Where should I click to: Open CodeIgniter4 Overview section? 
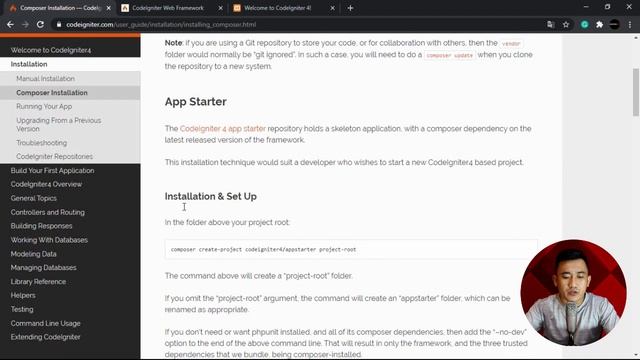pos(46,184)
